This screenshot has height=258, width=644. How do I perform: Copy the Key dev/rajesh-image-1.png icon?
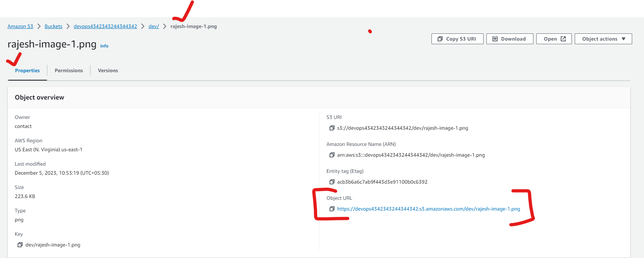[x=20, y=245]
